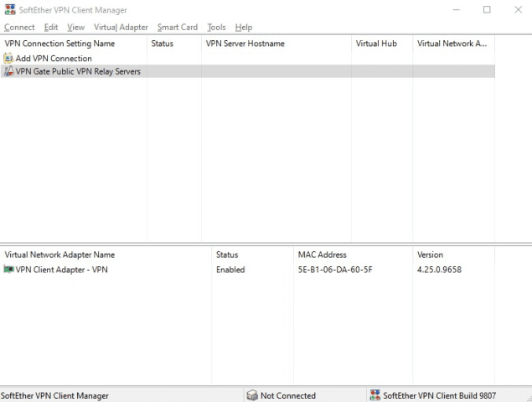Click the SoftEther build icon in status bar
Viewport: 532px width, 402px height.
[374, 395]
